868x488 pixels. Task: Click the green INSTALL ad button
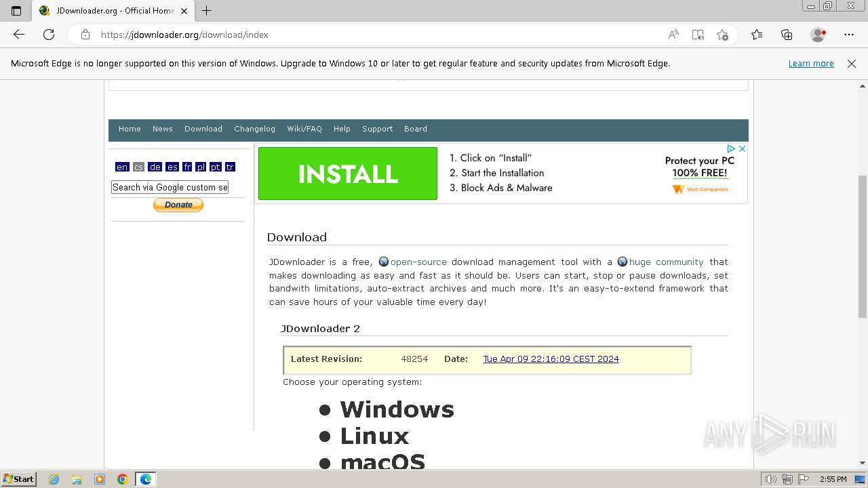pyautogui.click(x=348, y=174)
